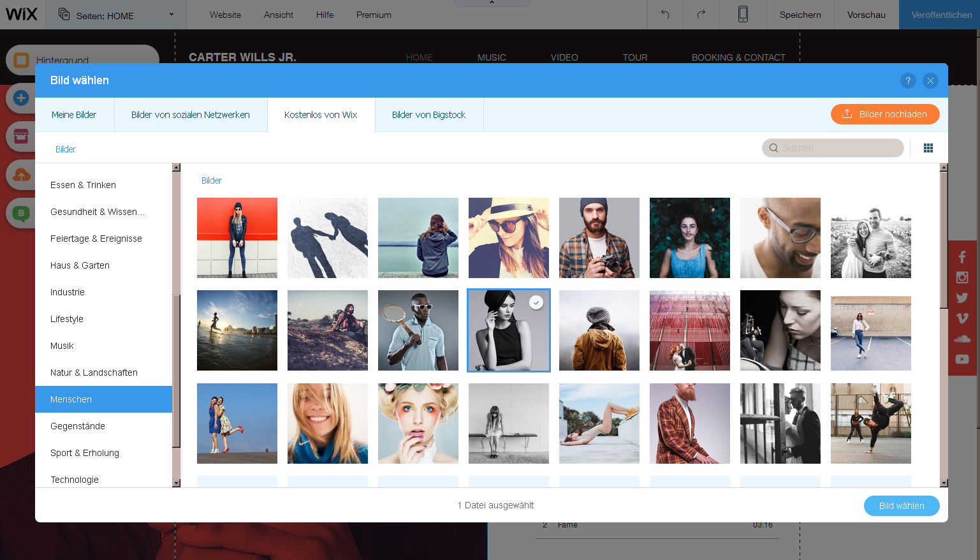This screenshot has width=980, height=560.
Task: Select the breakdancer handstand thumbnail
Action: (871, 424)
